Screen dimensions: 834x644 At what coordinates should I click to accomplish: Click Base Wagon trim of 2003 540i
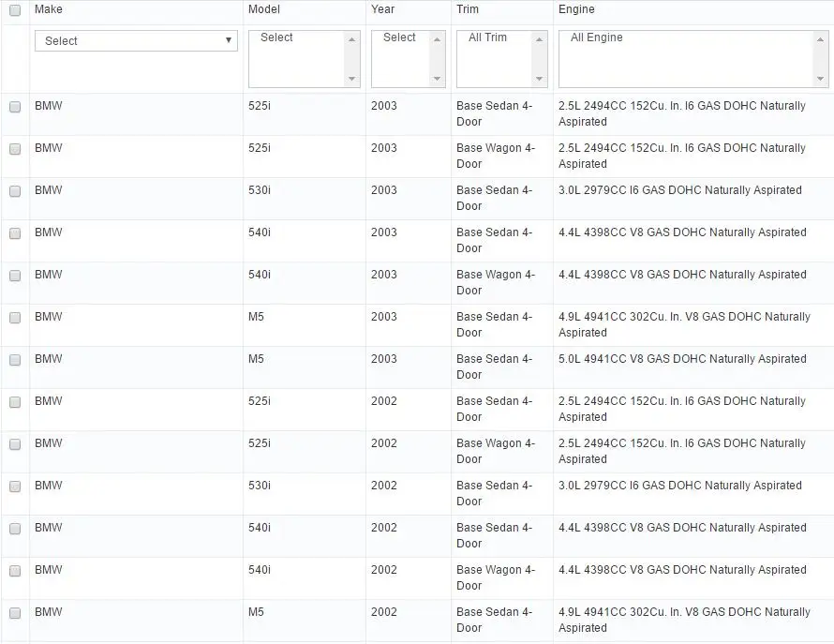(x=496, y=282)
